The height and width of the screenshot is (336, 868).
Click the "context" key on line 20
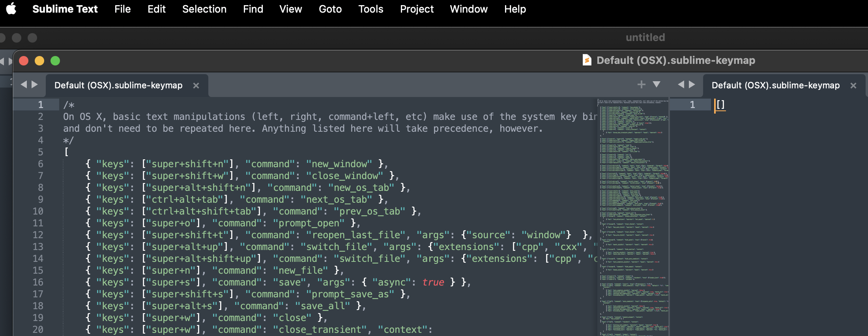point(403,330)
